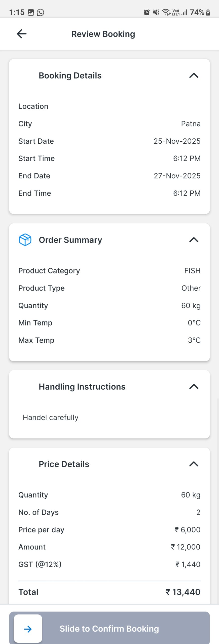The image size is (219, 644).
Task: Tap the muted sound status icon
Action: click(x=156, y=12)
